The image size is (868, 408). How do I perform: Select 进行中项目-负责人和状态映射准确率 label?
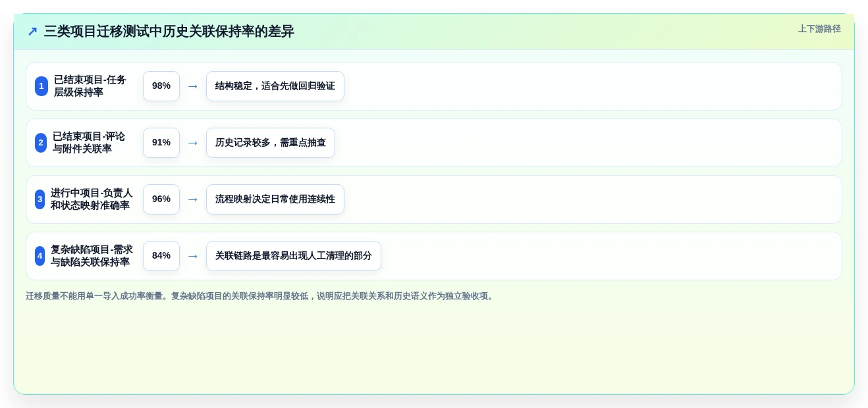pos(92,199)
